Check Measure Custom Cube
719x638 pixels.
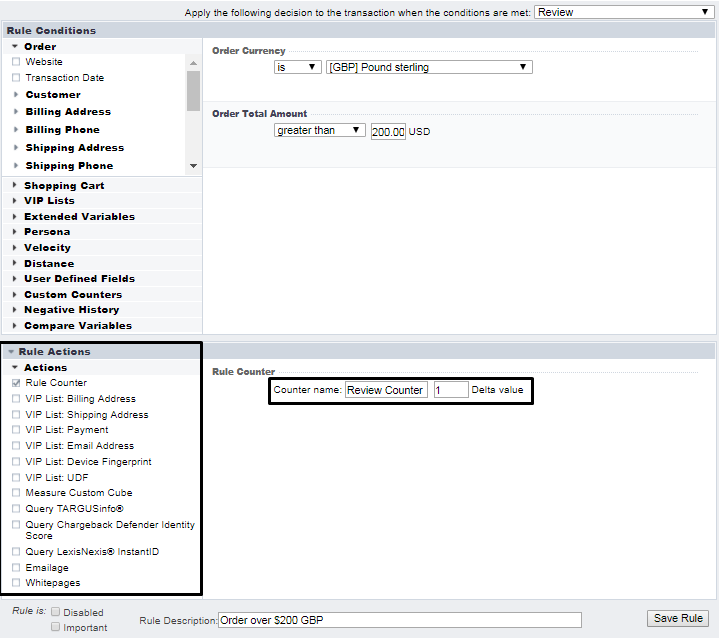click(16, 493)
